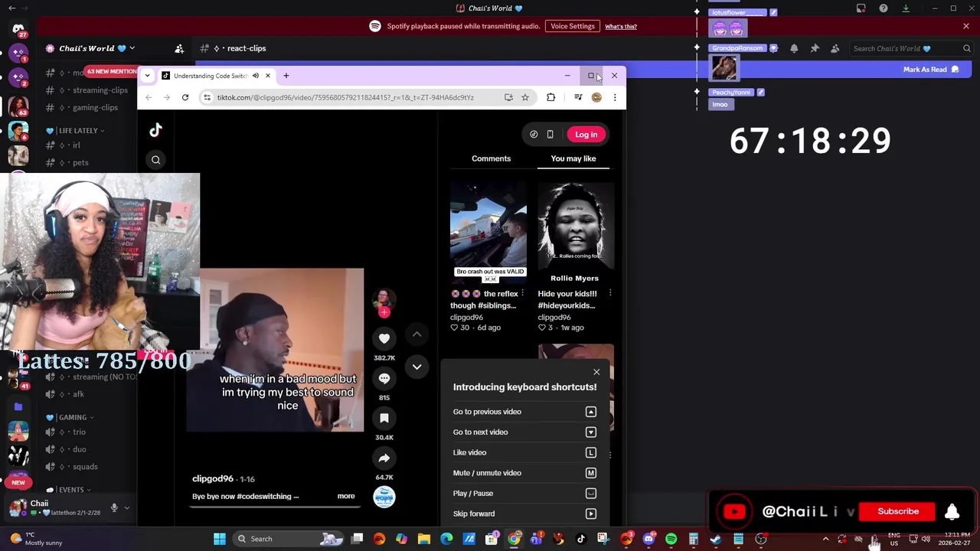Open Discord notification settings bell icon

point(794,48)
